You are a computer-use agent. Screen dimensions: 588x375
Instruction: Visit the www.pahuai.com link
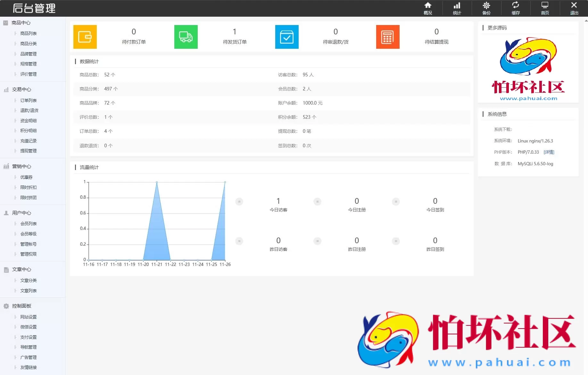pos(528,99)
